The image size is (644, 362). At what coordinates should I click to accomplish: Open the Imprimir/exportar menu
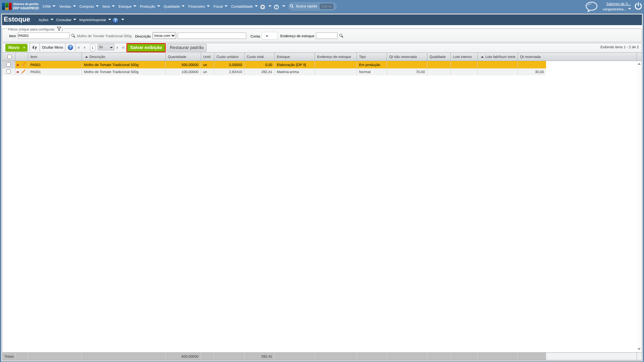coord(95,20)
